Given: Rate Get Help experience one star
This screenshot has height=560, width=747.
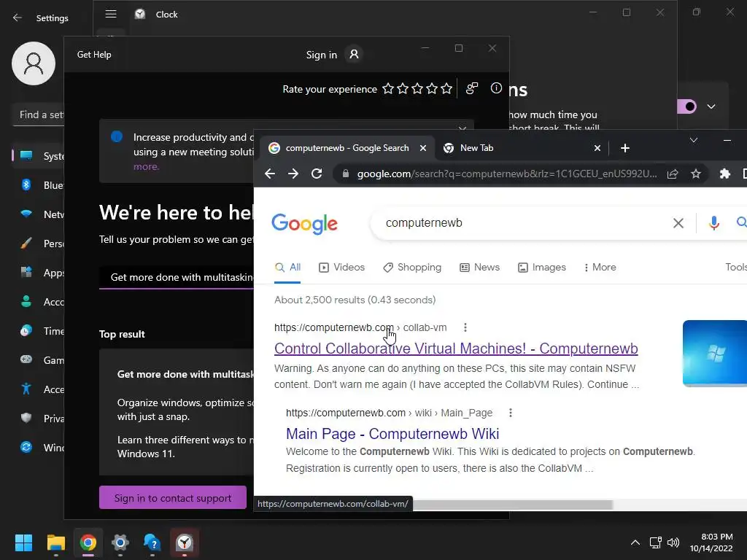Looking at the screenshot, I should click(388, 88).
